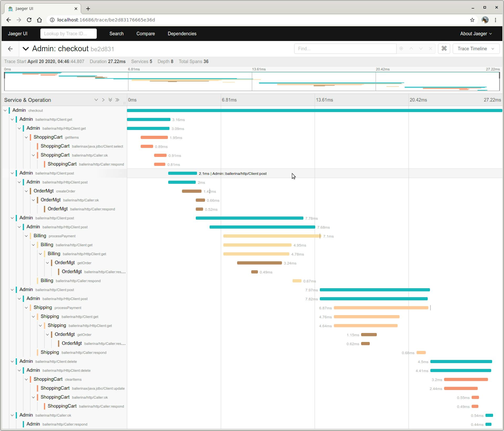Click the collapse-one-level chevron in the Service header
This screenshot has width=504, height=431.
point(103,100)
